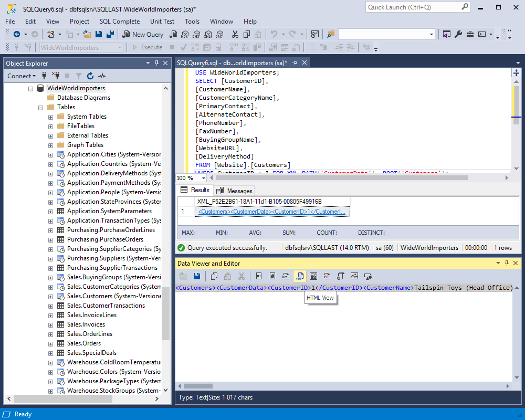Open the Tools menu
Viewport: 525px width, 420px height.
tap(192, 22)
